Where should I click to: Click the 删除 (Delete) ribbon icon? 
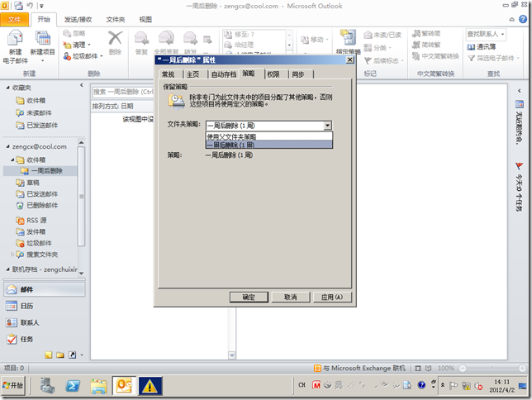(116, 43)
